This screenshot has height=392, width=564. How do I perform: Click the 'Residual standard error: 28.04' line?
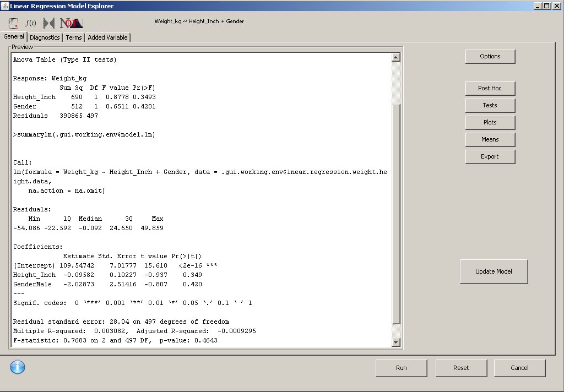pos(121,322)
